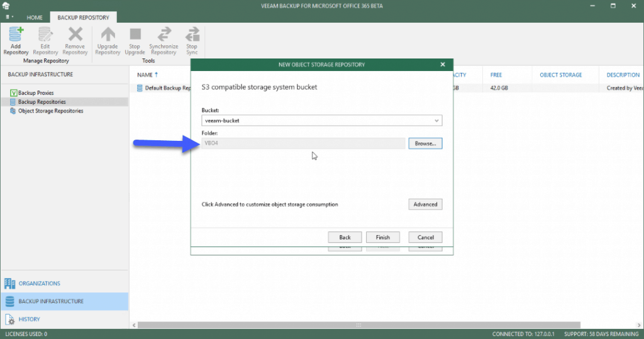644x339 pixels.
Task: Open the application menu icon at top left
Action: [x=9, y=17]
